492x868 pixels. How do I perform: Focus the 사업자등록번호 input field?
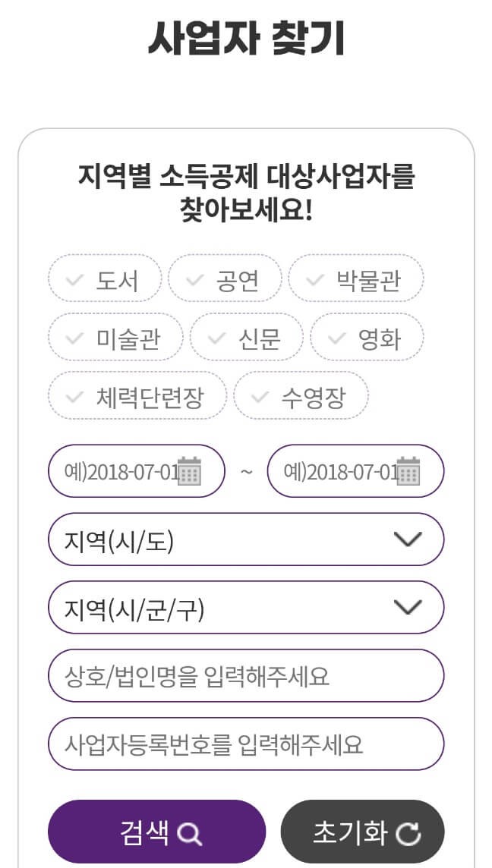[246, 744]
